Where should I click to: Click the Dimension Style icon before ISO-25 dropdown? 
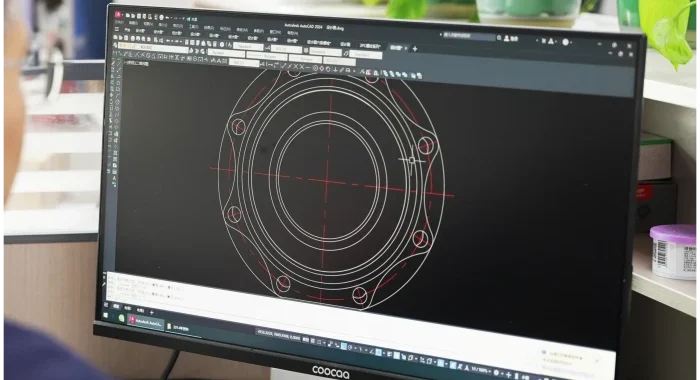pyautogui.click(x=267, y=48)
